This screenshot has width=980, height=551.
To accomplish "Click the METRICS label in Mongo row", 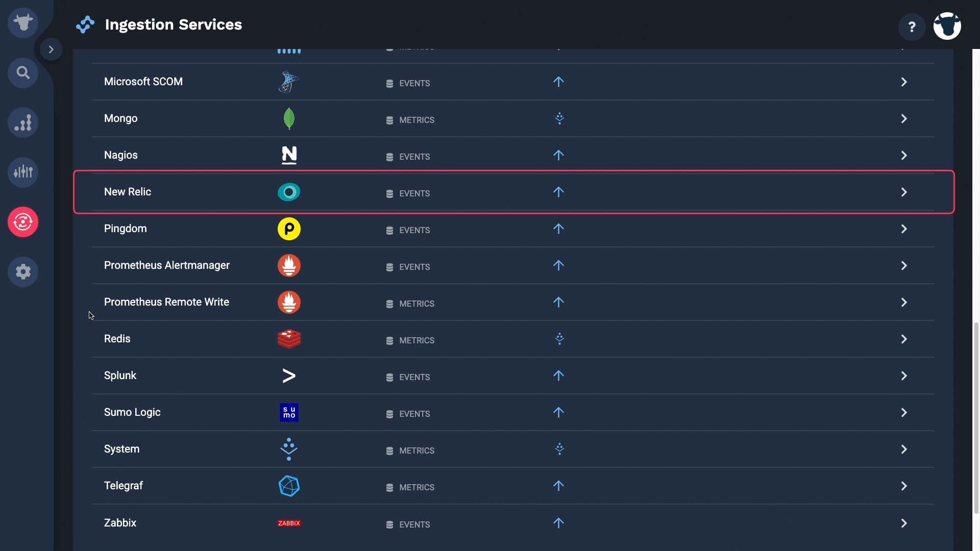I will (x=416, y=120).
